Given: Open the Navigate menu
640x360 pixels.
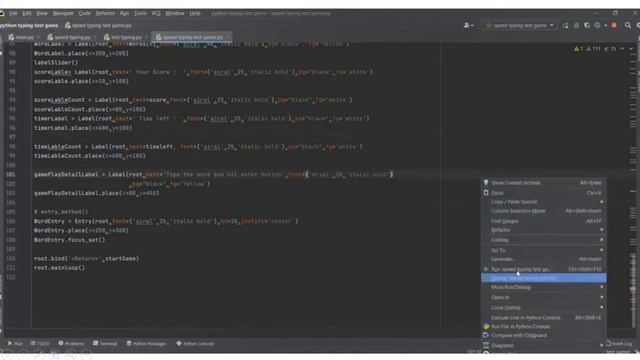Looking at the screenshot, I should 63,13.
